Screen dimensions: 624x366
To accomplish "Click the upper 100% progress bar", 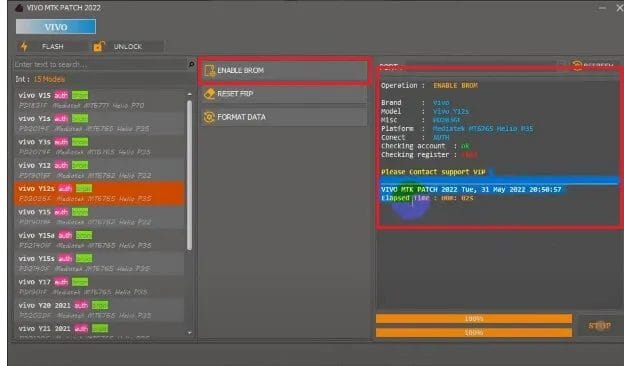I will point(474,319).
